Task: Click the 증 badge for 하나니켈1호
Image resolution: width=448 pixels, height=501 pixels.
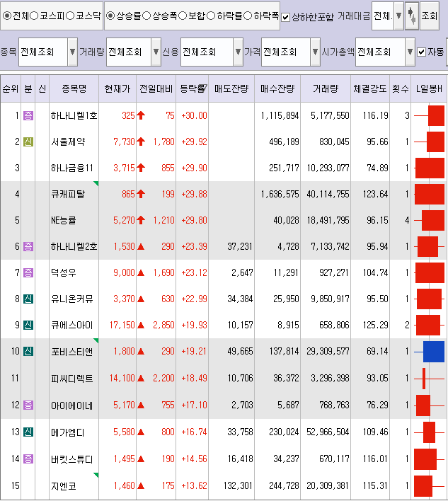Action: click(28, 115)
